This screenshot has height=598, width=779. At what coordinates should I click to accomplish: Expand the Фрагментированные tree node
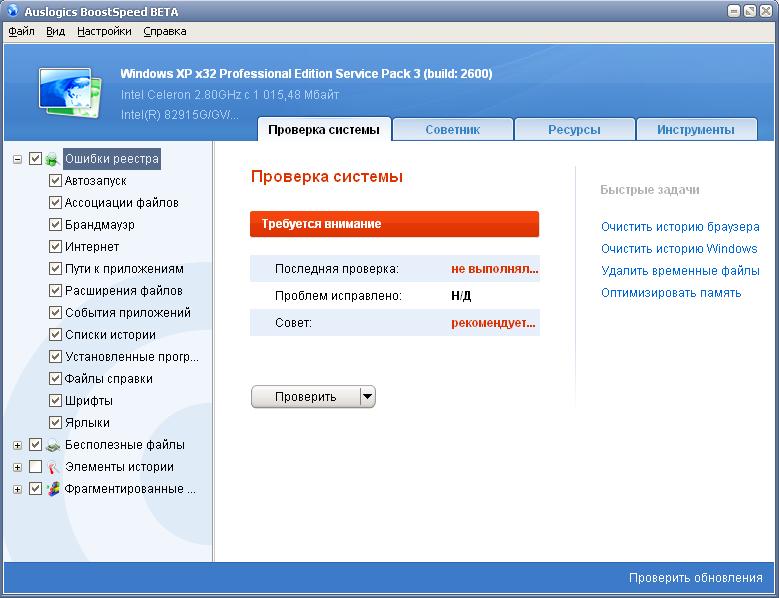pos(18,489)
